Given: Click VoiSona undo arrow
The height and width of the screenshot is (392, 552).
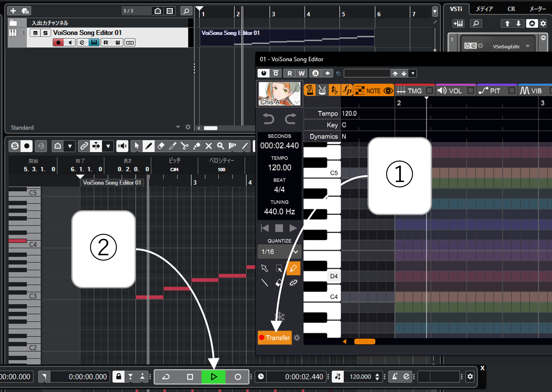Looking at the screenshot, I should (268, 119).
